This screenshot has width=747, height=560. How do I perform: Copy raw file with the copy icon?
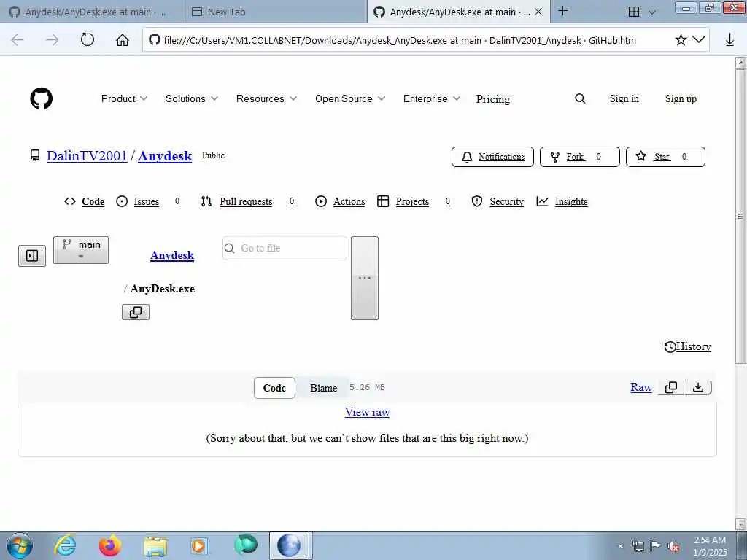tap(671, 387)
